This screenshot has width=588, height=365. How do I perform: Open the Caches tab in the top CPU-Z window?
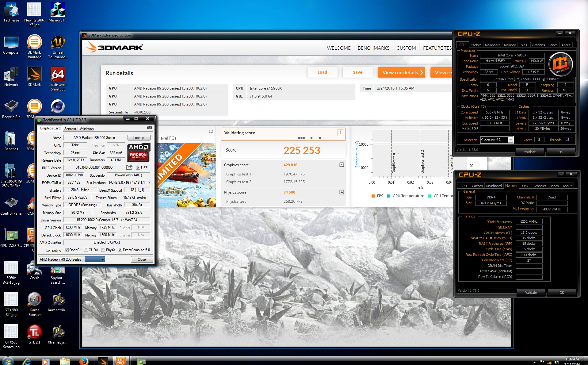[x=476, y=45]
